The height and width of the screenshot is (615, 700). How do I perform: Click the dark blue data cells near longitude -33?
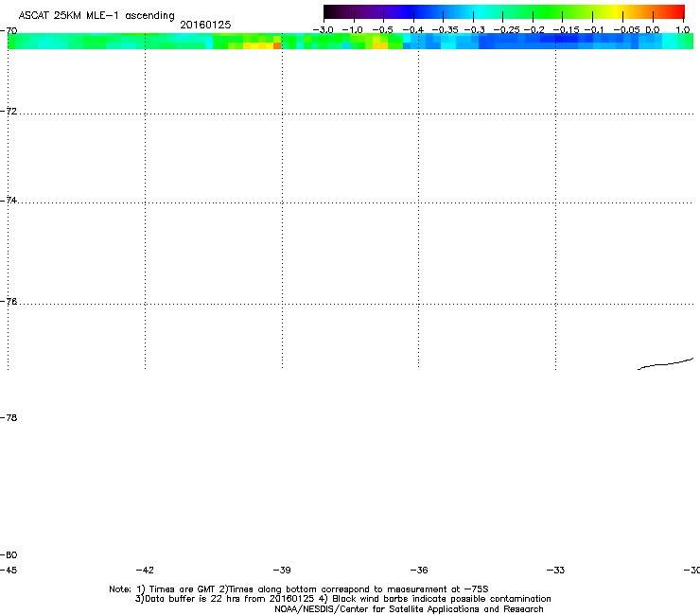click(559, 40)
